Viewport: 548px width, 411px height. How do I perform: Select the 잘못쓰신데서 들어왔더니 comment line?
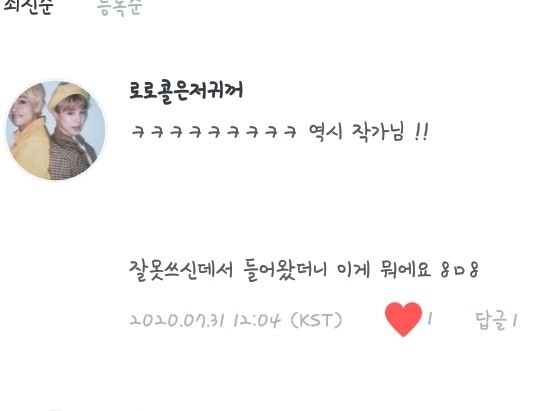coord(304,270)
